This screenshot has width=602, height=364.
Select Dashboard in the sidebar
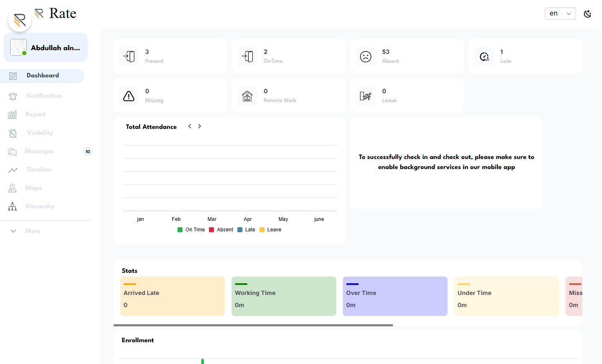pyautogui.click(x=42, y=76)
